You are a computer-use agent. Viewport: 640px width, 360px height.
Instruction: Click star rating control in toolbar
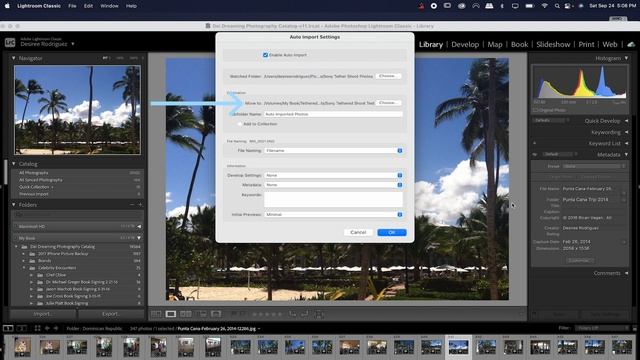(268, 314)
